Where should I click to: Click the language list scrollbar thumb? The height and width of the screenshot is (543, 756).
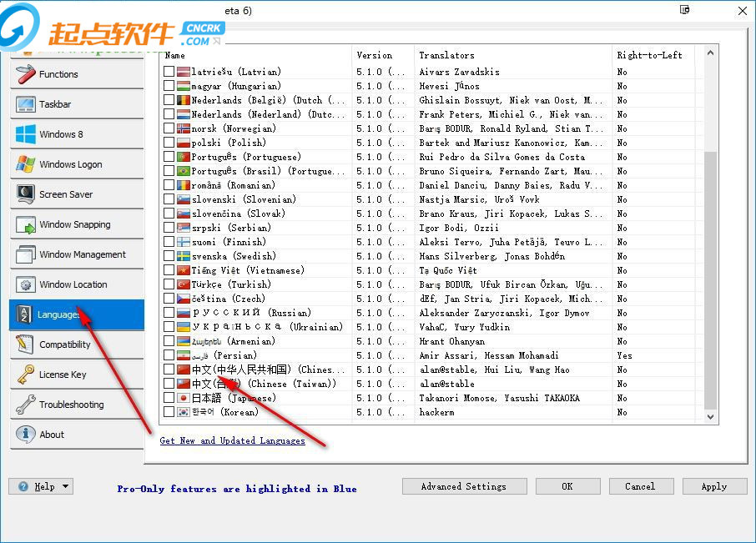pyautogui.click(x=710, y=280)
